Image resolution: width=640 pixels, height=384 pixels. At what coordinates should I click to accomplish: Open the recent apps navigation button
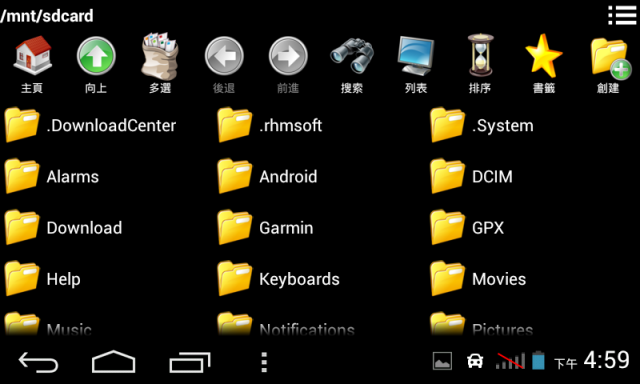point(190,362)
